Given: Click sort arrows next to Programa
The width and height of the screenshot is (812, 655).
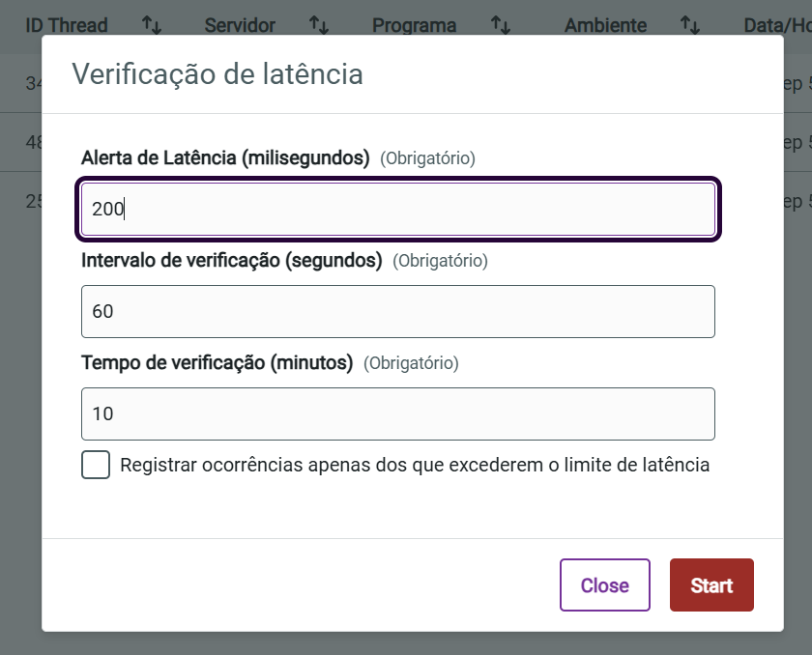Looking at the screenshot, I should point(500,25).
